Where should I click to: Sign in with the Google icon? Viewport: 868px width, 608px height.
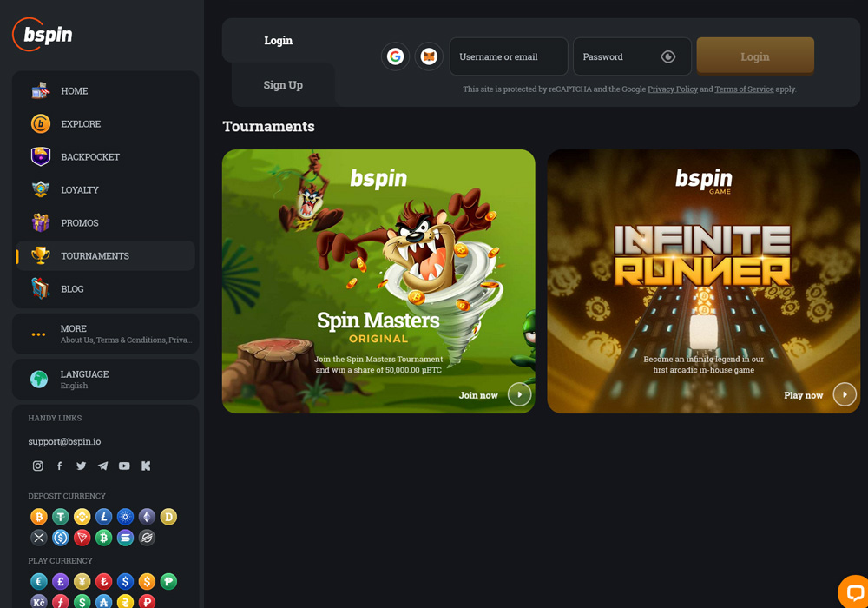tap(395, 56)
